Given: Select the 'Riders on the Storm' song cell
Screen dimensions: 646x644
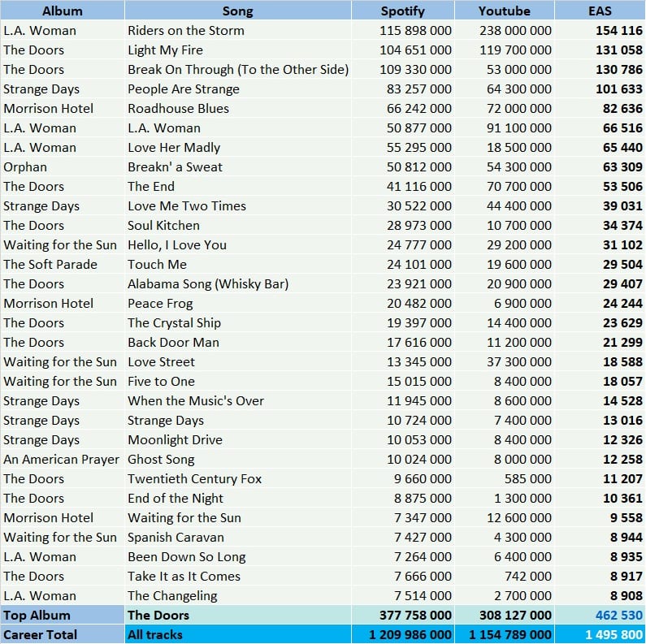Looking at the screenshot, I should point(238,31).
